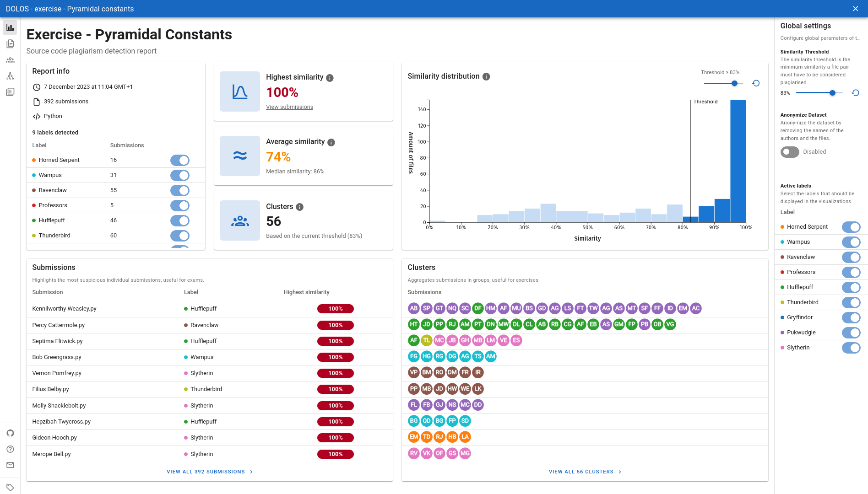Disable Gryffindor label in Active labels
This screenshot has width=868, height=494.
tap(851, 317)
